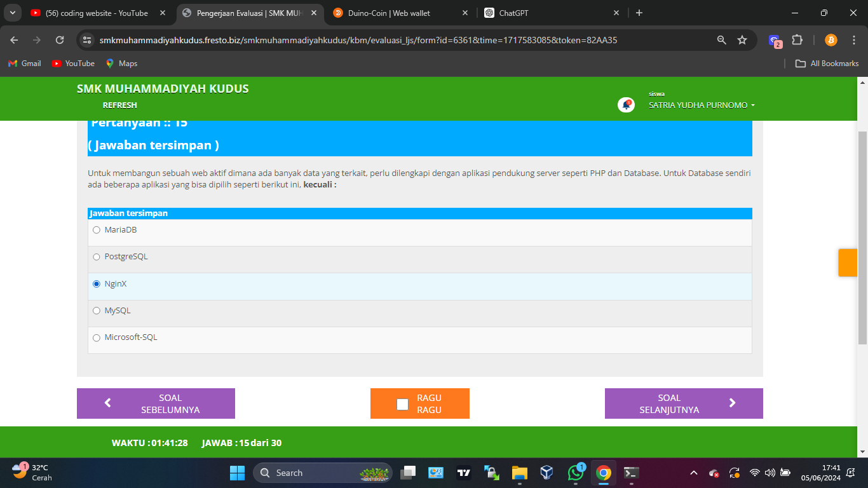Click the Chrome taskbar icon
868x488 pixels.
click(604, 473)
